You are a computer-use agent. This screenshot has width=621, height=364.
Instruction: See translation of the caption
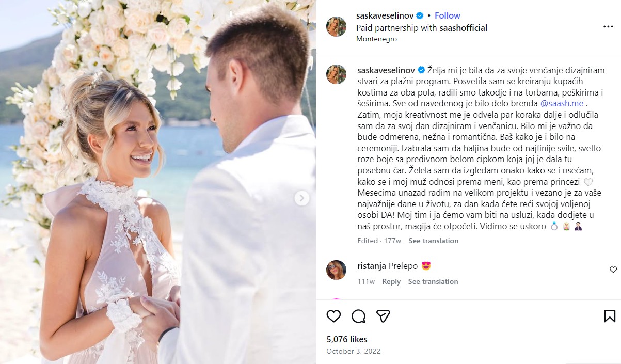pyautogui.click(x=434, y=241)
